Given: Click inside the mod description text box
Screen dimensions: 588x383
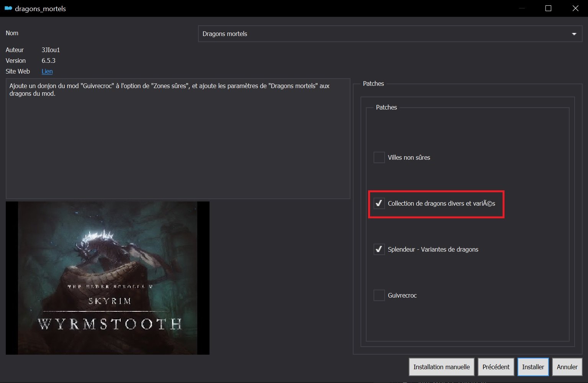Looking at the screenshot, I should 178,146.
